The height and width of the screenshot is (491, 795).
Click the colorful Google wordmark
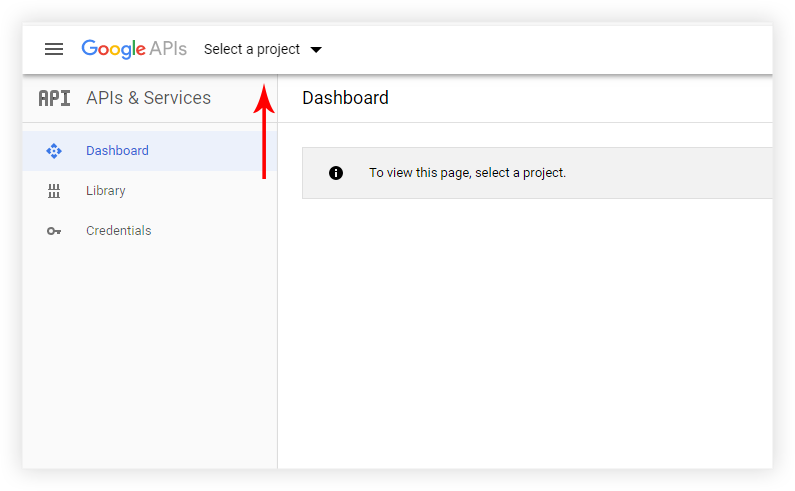pos(113,49)
